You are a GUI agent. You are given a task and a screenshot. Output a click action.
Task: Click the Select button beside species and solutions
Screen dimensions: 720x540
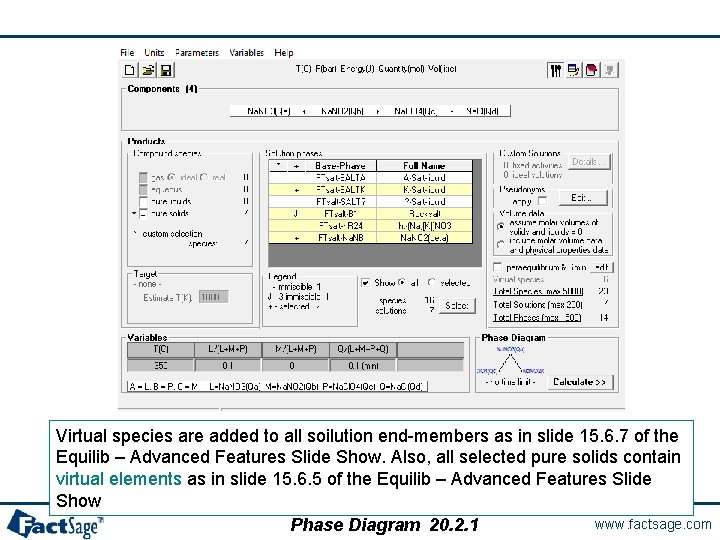click(457, 305)
